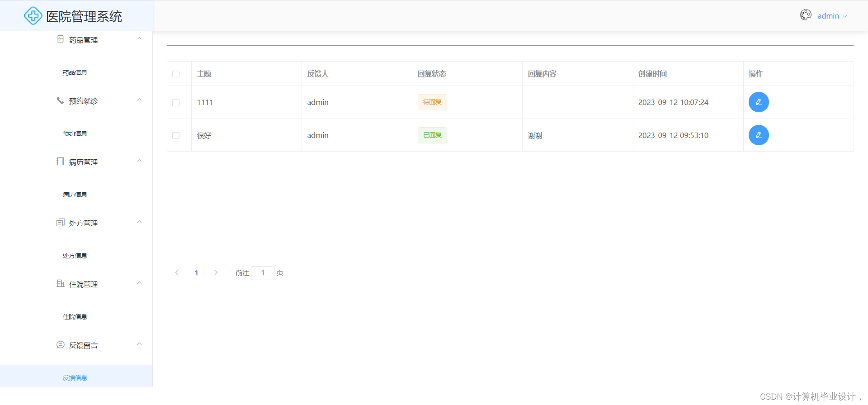This screenshot has height=405, width=868.
Task: Click the 主题 column header
Action: (204, 74)
